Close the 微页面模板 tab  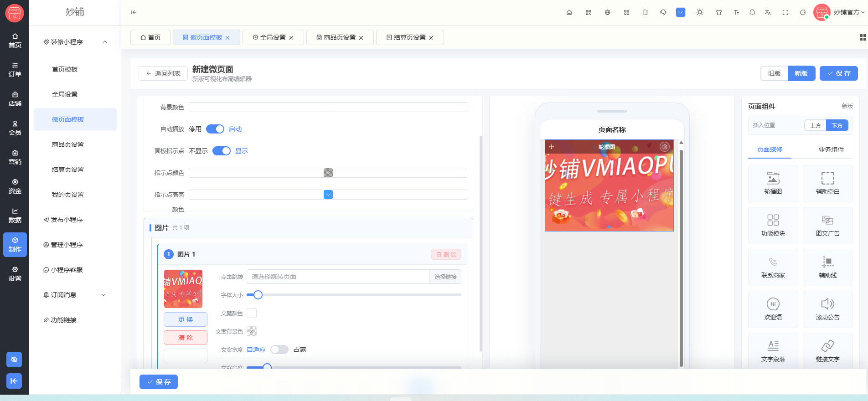227,38
